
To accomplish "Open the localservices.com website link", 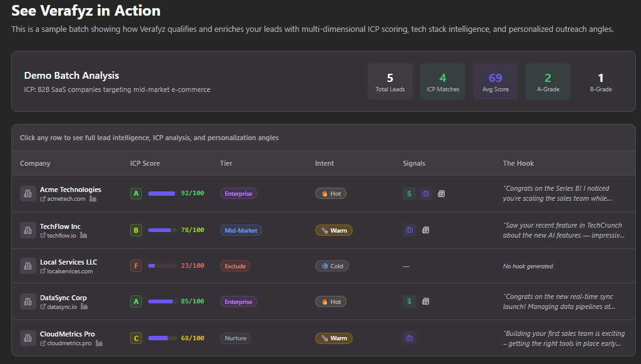I will (69, 271).
